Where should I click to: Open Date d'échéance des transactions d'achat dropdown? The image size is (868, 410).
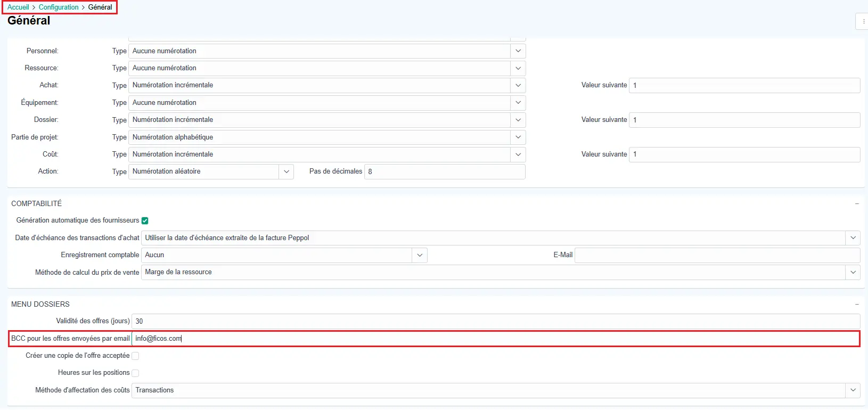pyautogui.click(x=853, y=238)
